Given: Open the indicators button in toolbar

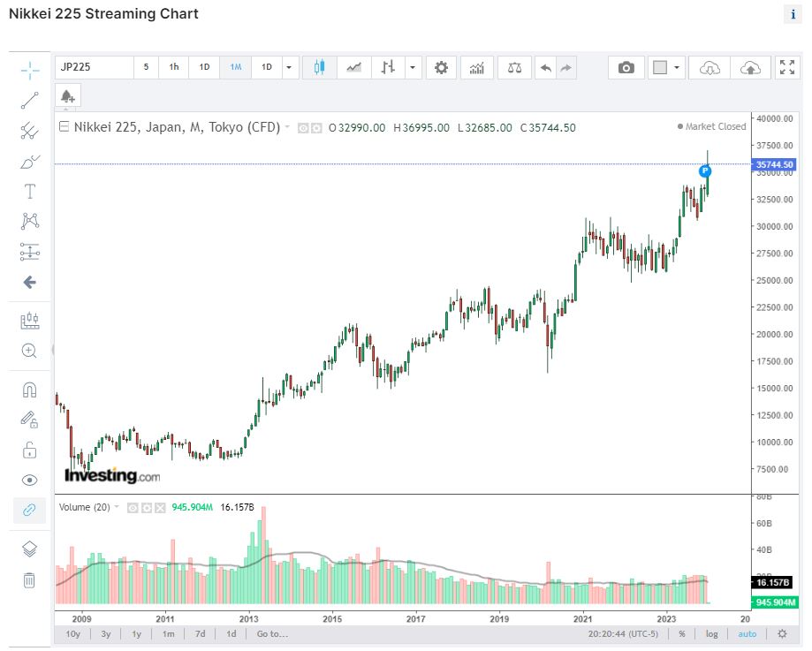Looking at the screenshot, I should (x=476, y=67).
